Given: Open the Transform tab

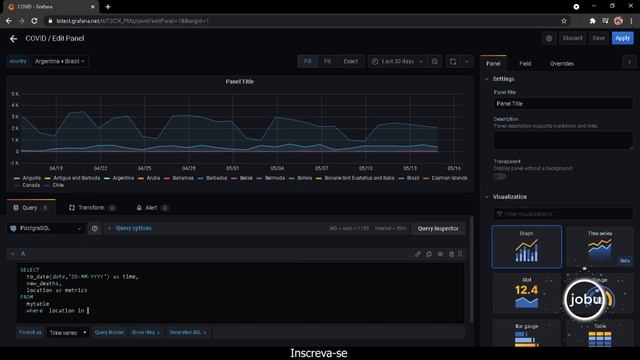Looking at the screenshot, I should (92, 208).
